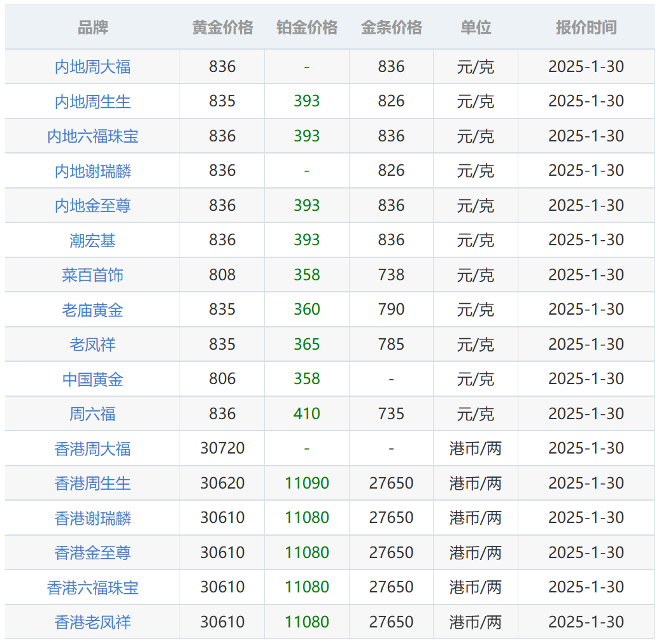Select 老庙黄金 platinum price 360

pyautogui.click(x=307, y=310)
